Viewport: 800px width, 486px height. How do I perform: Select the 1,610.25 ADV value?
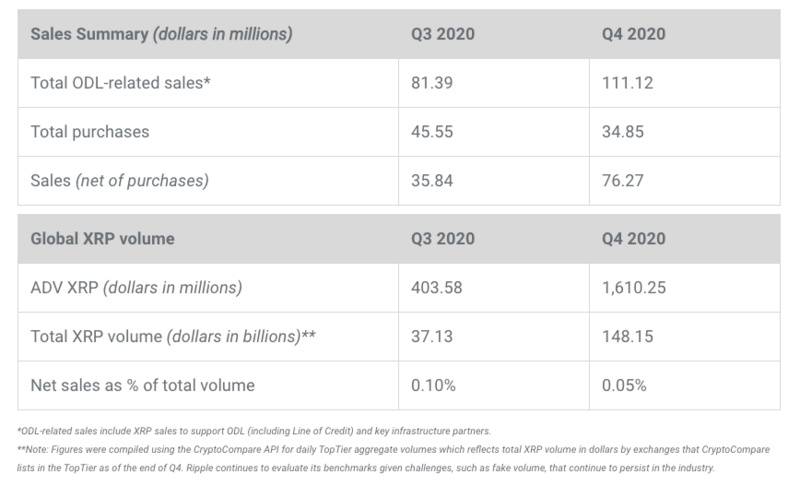pos(635,288)
